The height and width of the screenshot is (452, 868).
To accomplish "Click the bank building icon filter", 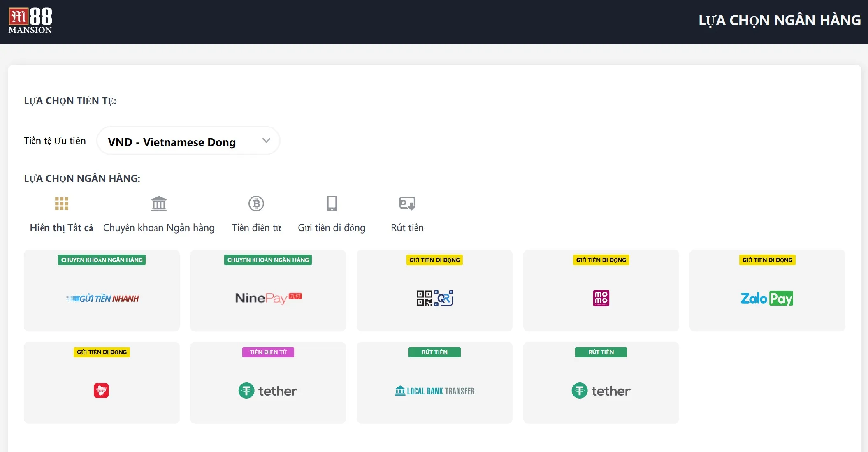I will click(x=159, y=204).
